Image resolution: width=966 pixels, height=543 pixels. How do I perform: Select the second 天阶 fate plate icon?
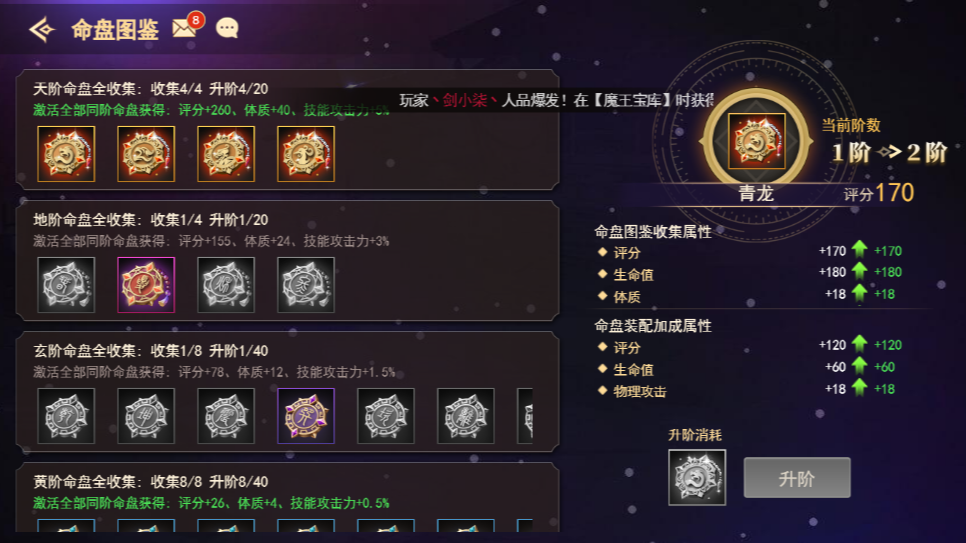(146, 153)
